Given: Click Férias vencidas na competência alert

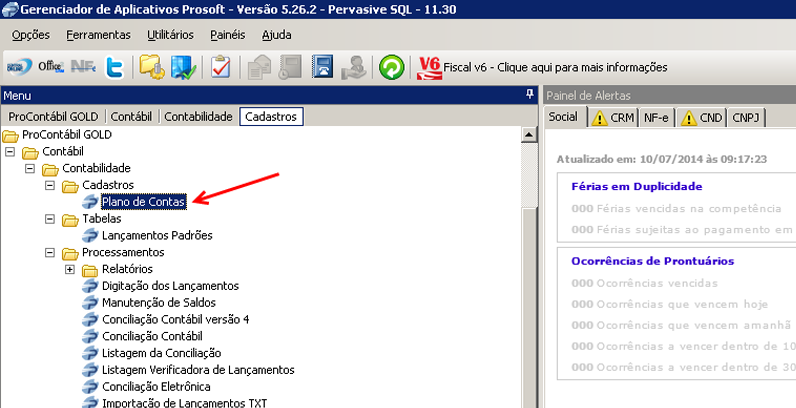Looking at the screenshot, I should click(x=676, y=209).
